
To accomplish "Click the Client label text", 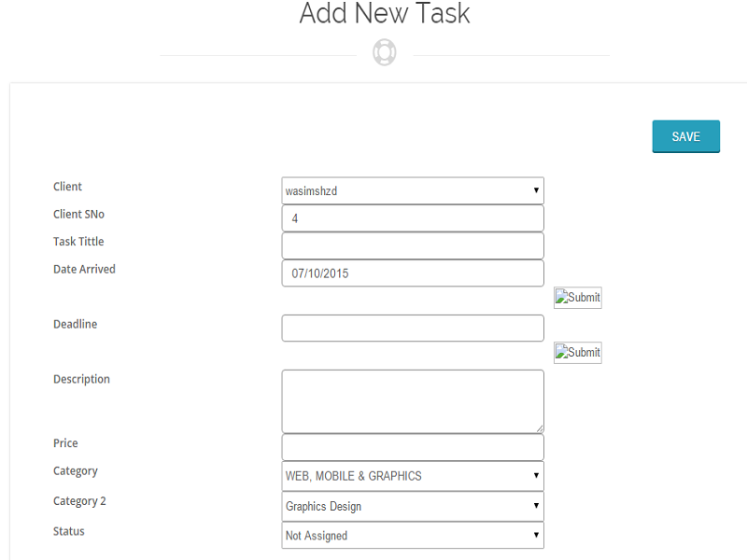I will pyautogui.click(x=67, y=187).
